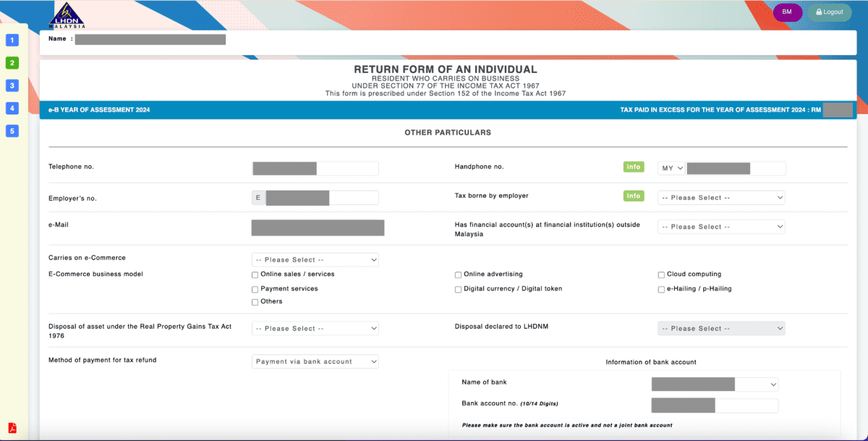Click the Logout button
Image resolution: width=868 pixels, height=441 pixels.
(x=829, y=12)
